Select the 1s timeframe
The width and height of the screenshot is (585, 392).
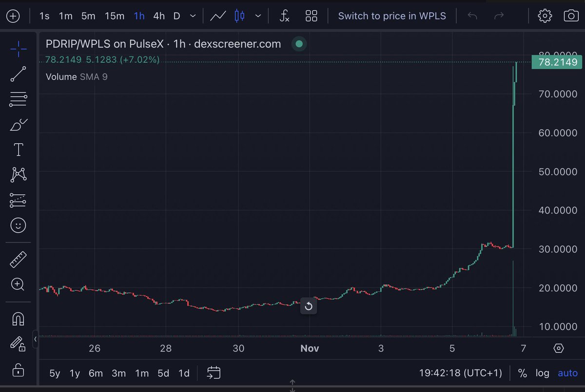coord(44,16)
